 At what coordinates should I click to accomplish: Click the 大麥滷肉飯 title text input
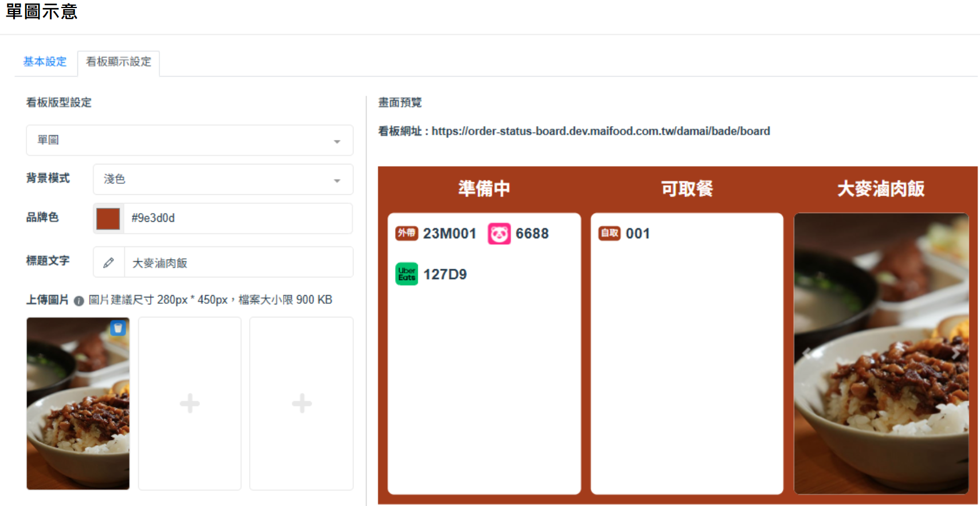[x=238, y=263]
